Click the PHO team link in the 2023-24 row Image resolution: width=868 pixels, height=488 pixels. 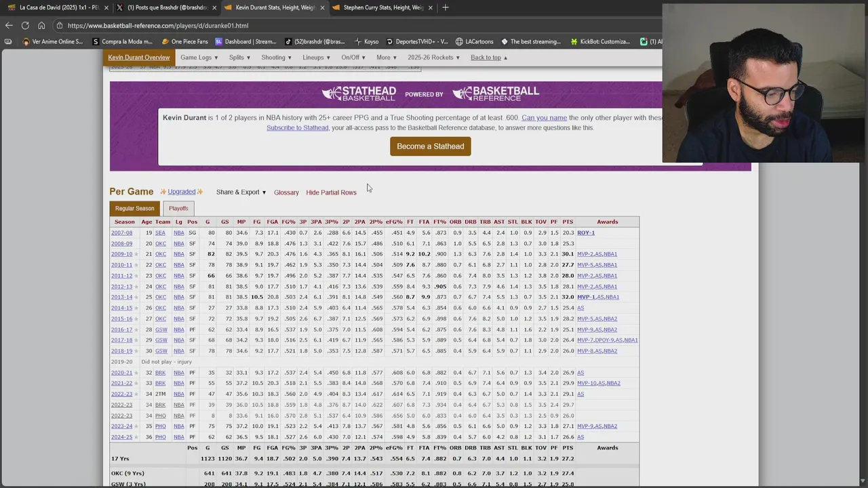160,426
